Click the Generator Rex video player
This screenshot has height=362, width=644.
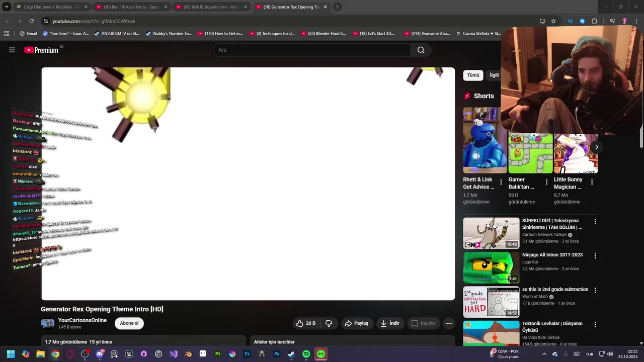pos(248,184)
